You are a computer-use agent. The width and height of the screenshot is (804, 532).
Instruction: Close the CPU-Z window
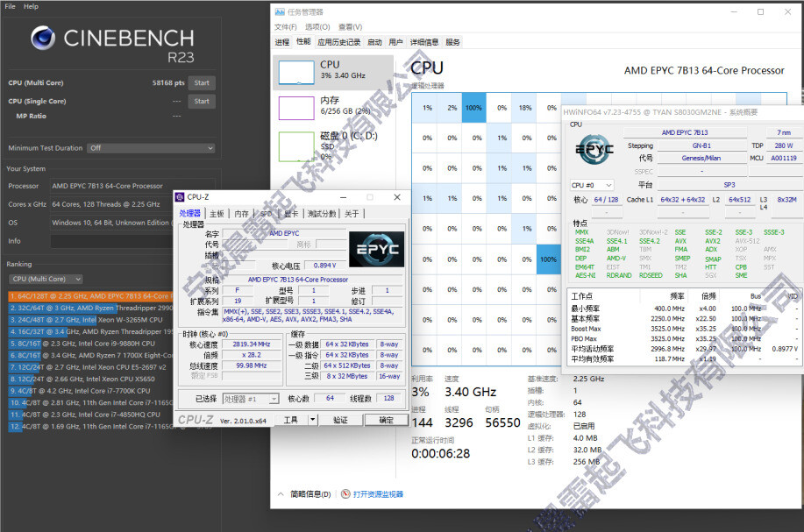pos(397,197)
